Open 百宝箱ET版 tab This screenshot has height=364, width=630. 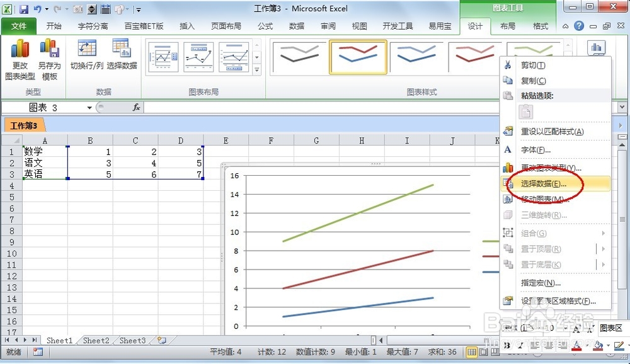point(144,26)
